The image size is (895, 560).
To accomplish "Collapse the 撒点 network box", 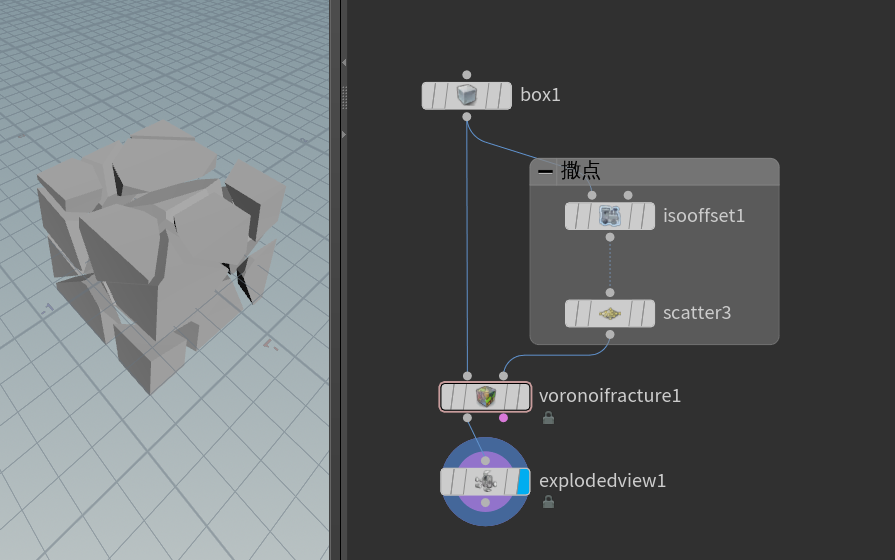I will (x=545, y=171).
